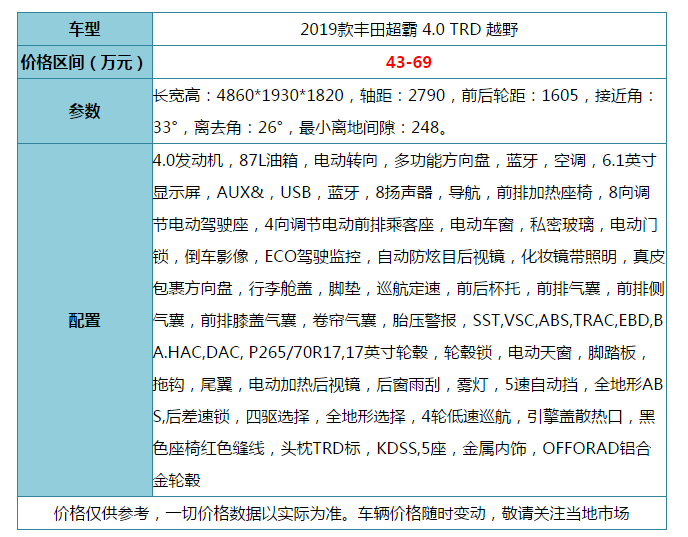Click the 4轮低速巡航 text
The image size is (688, 537).
click(x=466, y=417)
